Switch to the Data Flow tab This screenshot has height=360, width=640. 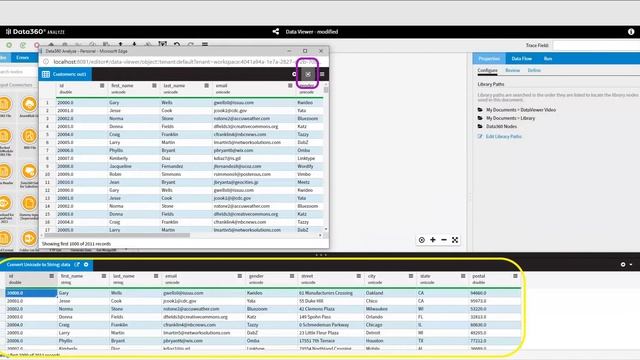coord(522,58)
